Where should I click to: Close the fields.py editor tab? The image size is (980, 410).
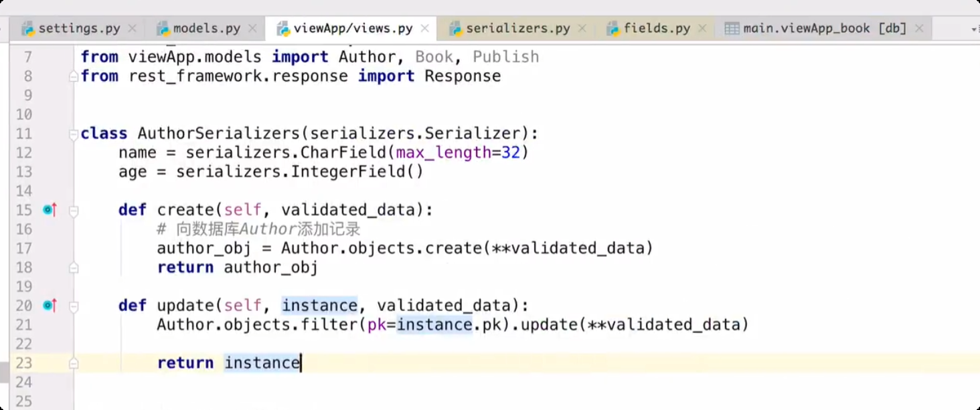click(702, 29)
